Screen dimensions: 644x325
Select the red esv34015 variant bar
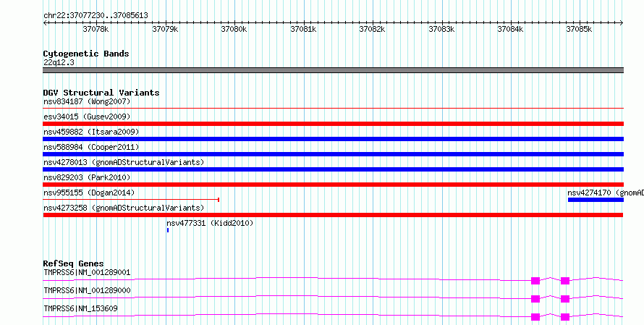point(333,124)
